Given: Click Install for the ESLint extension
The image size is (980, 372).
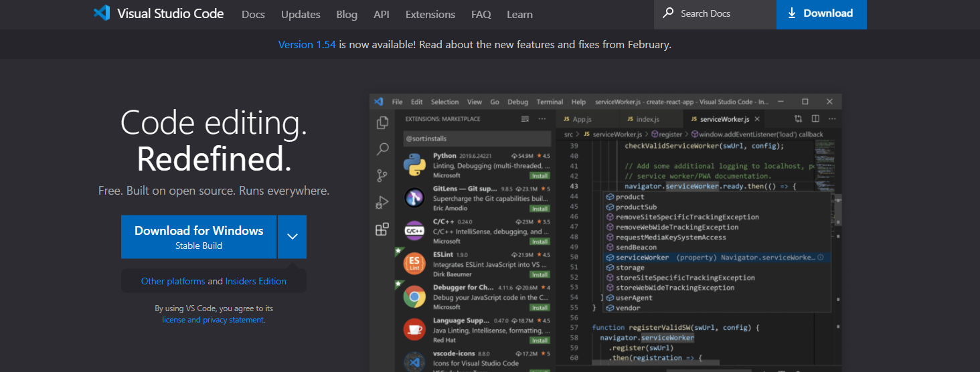Looking at the screenshot, I should pyautogui.click(x=540, y=274).
